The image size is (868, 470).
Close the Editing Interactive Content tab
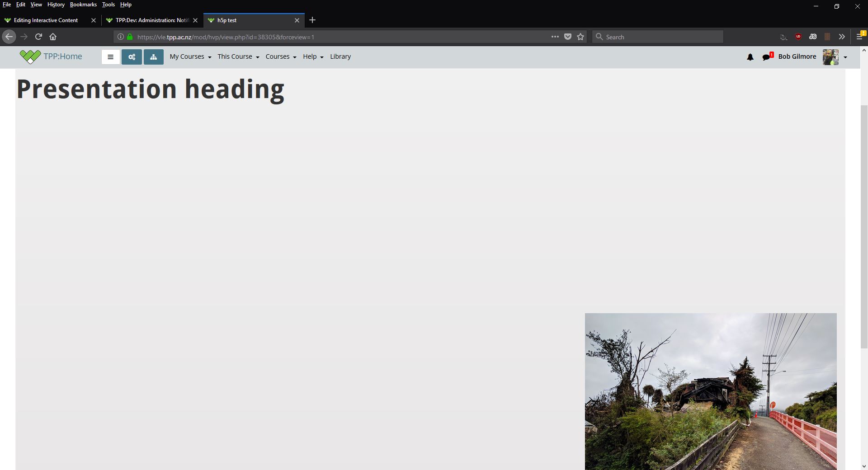(x=94, y=20)
